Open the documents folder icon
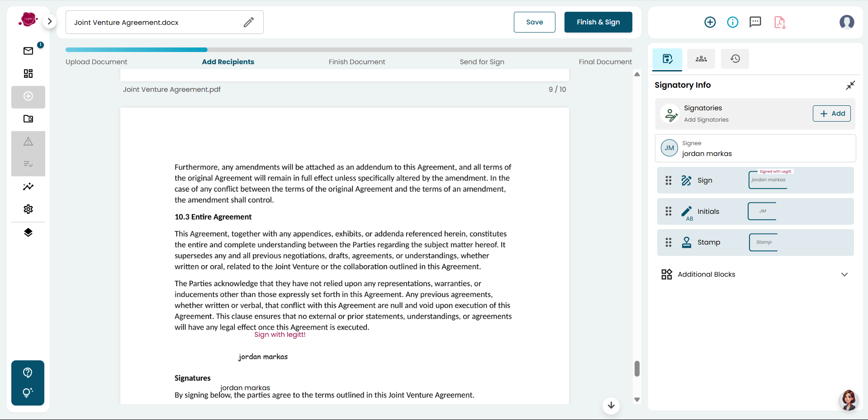 28,119
